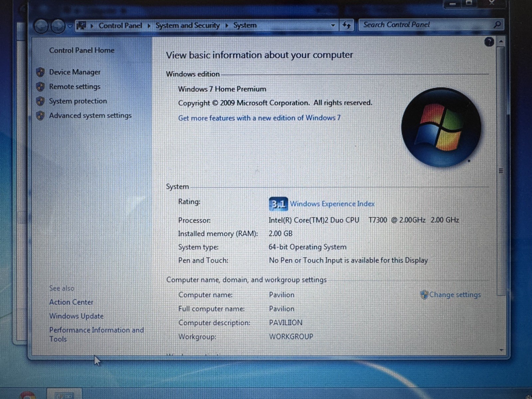532x399 pixels.
Task: Click the PAVILIION computer description value
Action: tap(286, 322)
